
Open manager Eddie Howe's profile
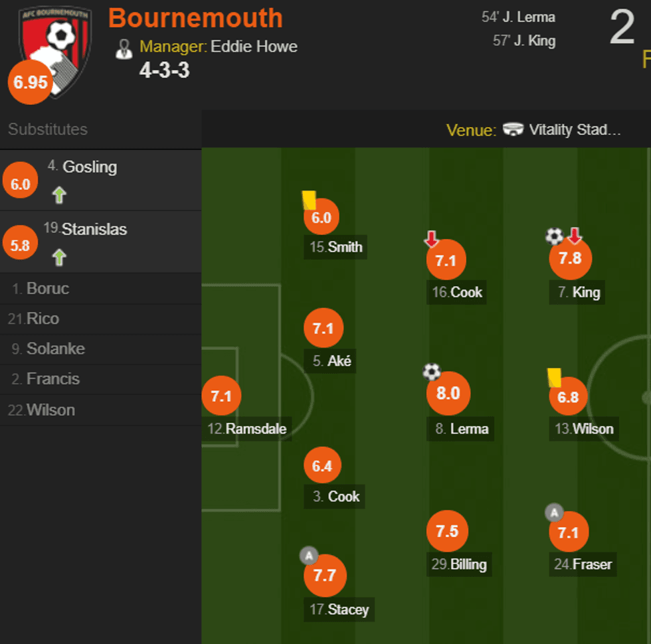tap(254, 47)
